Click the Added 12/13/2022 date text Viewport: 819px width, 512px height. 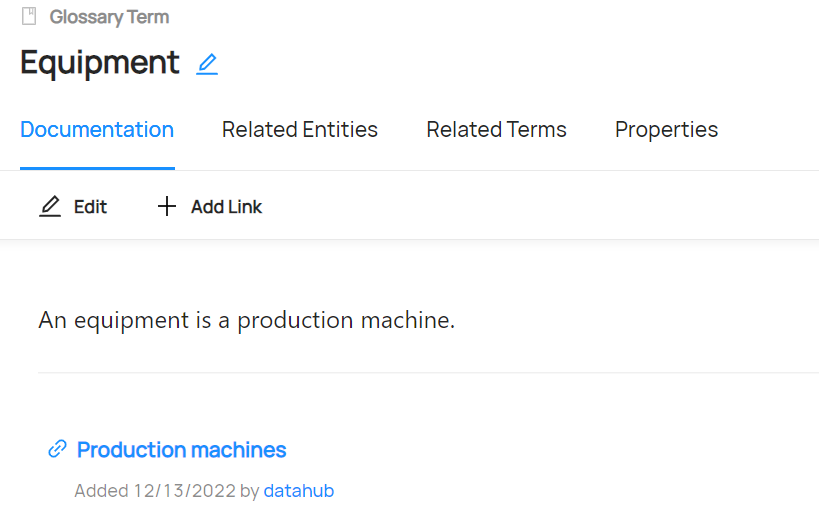pyautogui.click(x=155, y=491)
